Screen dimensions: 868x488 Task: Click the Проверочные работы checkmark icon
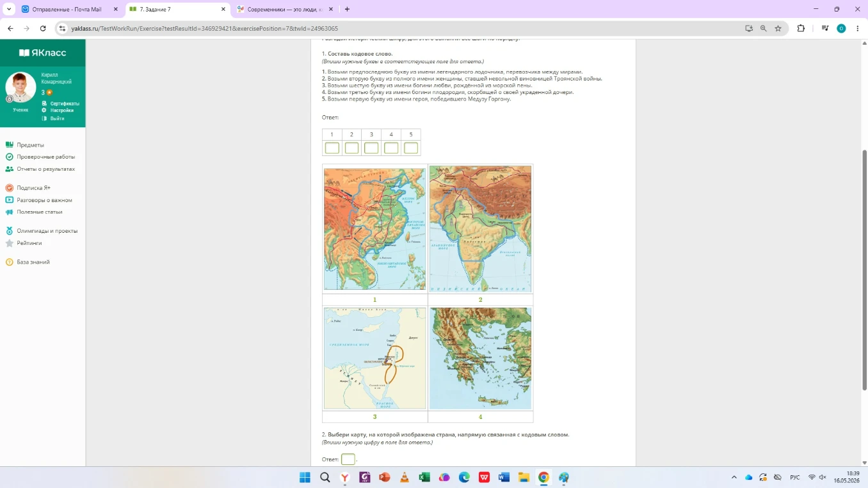[10, 157]
